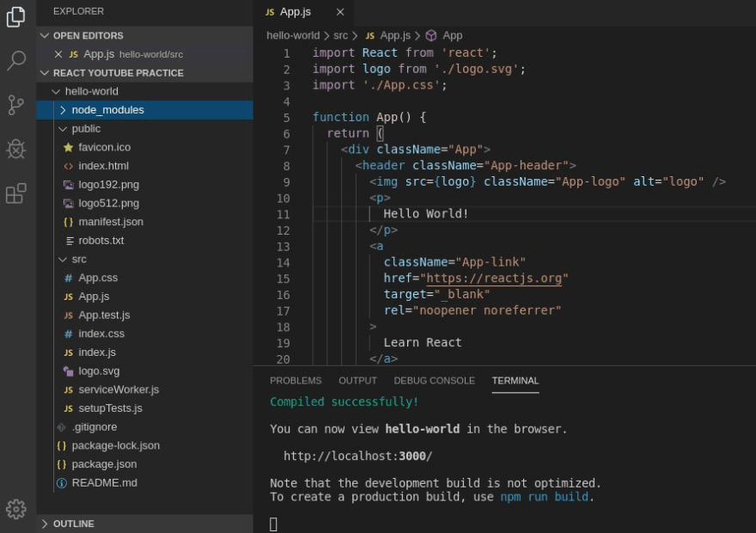Open the Settings gear icon
Screen dimensions: 756x533
(15, 509)
